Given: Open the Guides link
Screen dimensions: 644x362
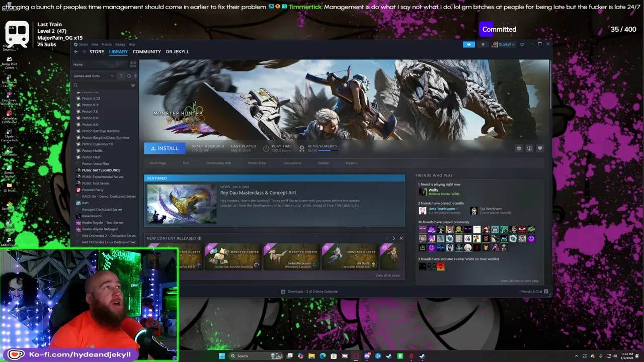Looking at the screenshot, I should pos(323,163).
